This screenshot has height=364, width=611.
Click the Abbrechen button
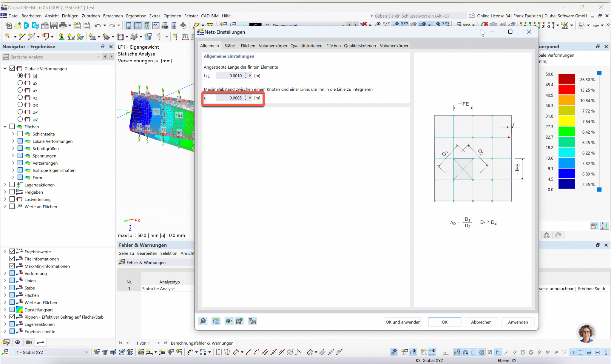pyautogui.click(x=481, y=322)
